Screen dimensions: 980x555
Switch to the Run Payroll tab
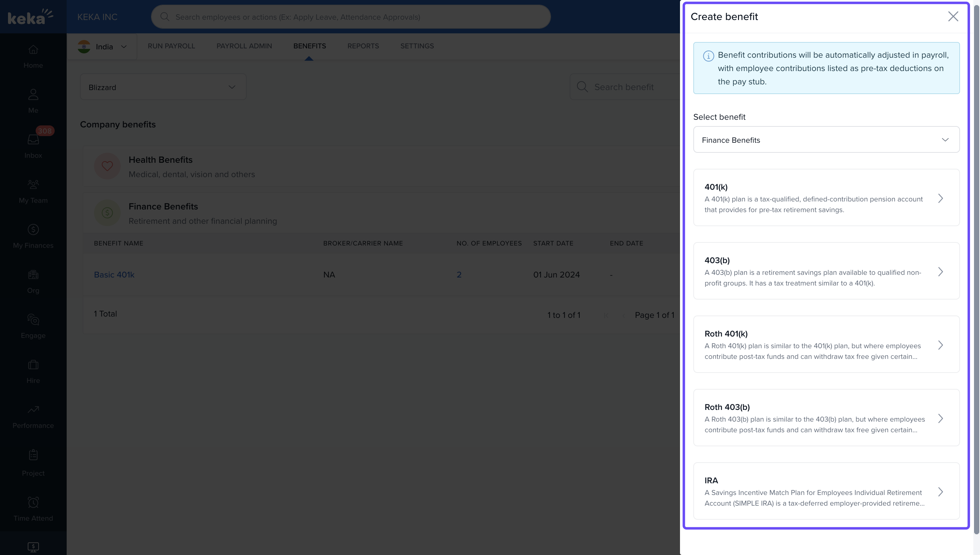[x=171, y=46]
